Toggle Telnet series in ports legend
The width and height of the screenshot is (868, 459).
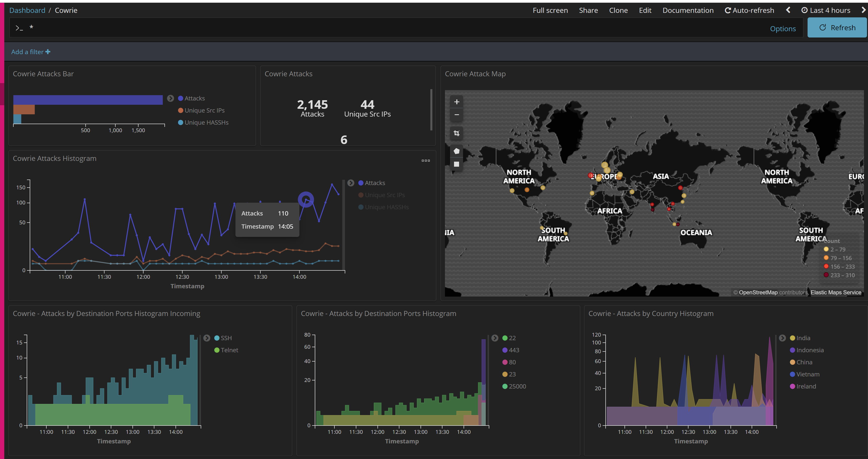click(226, 350)
